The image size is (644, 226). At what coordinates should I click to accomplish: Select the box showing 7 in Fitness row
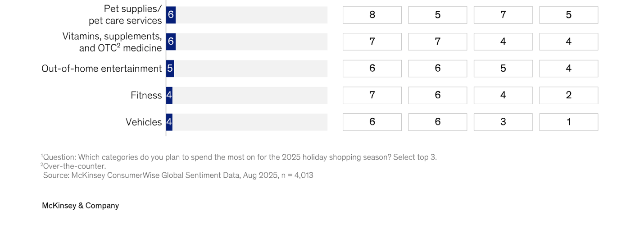click(x=372, y=95)
